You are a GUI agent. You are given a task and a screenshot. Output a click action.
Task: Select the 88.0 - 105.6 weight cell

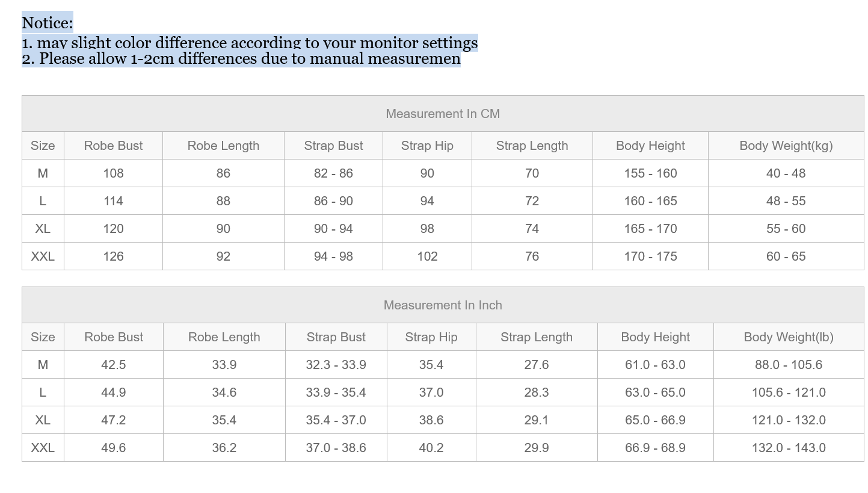point(788,365)
